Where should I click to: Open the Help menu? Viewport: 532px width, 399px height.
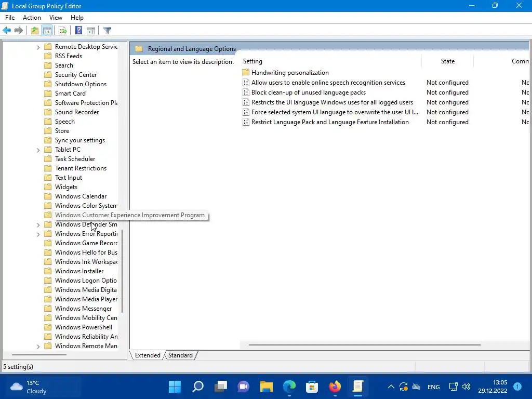pyautogui.click(x=77, y=18)
